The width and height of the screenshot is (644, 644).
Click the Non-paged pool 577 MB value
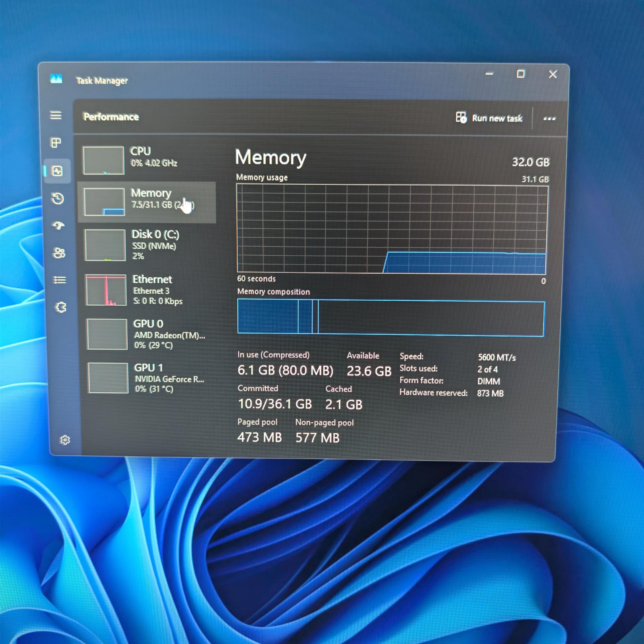(x=317, y=438)
